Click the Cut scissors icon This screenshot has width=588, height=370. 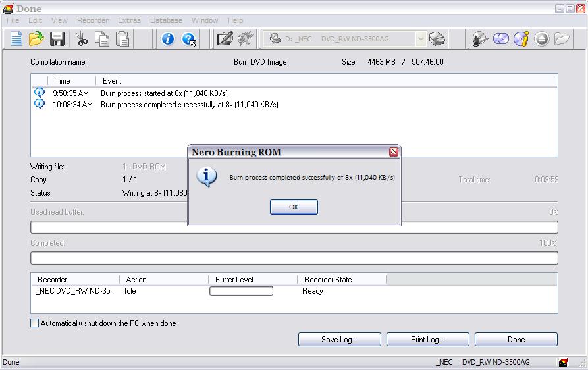pos(82,39)
